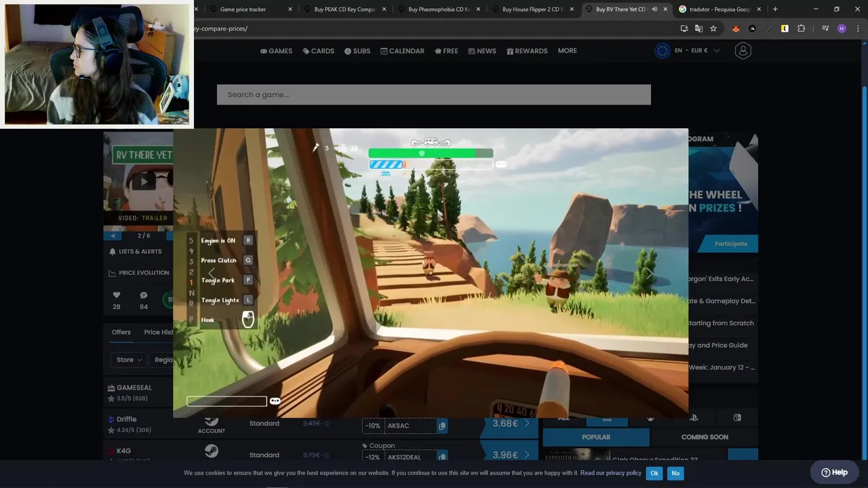The width and height of the screenshot is (868, 488).
Task: Open the NEWS section
Action: point(482,51)
